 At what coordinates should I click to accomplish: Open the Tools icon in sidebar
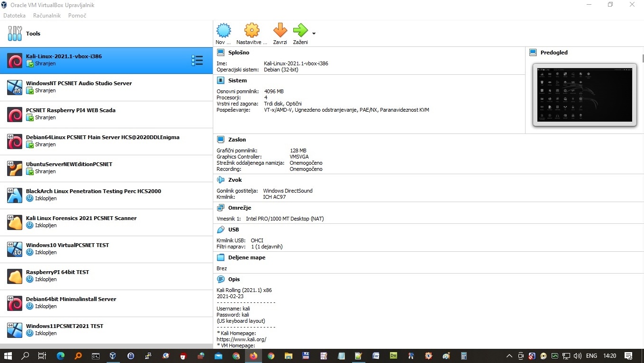point(15,34)
